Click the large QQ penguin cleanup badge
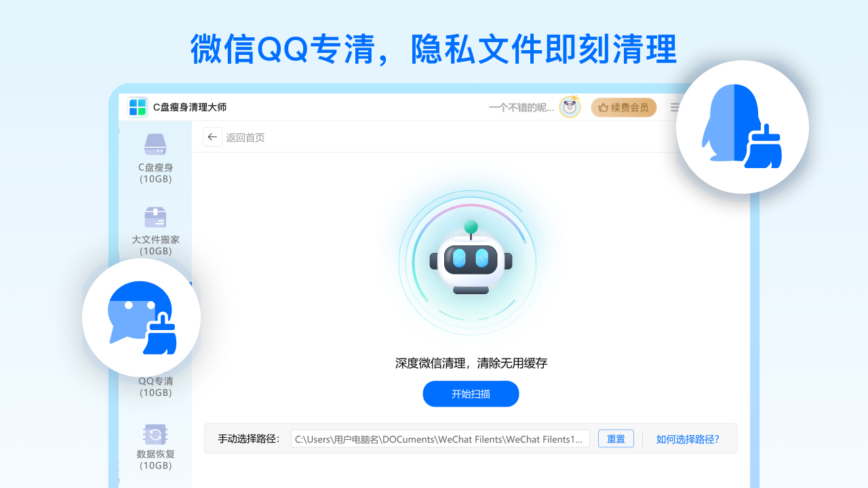 click(743, 127)
